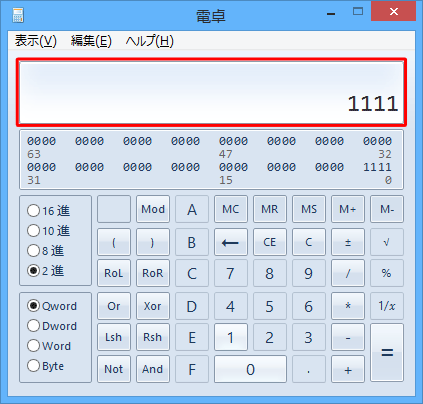Screen dimensions: 423x404
Task: Click the backspace arrow button
Action: (x=231, y=242)
